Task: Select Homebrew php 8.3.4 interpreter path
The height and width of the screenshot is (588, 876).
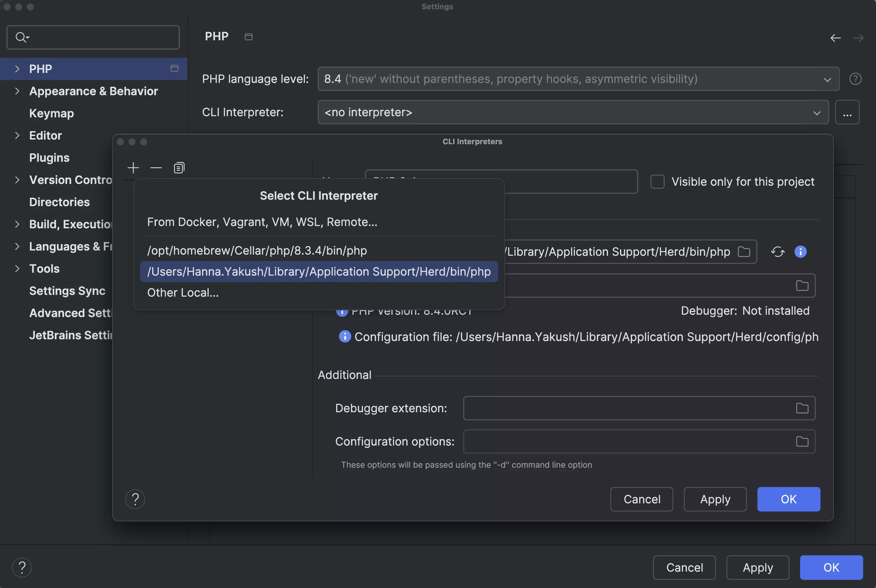Action: [257, 250]
